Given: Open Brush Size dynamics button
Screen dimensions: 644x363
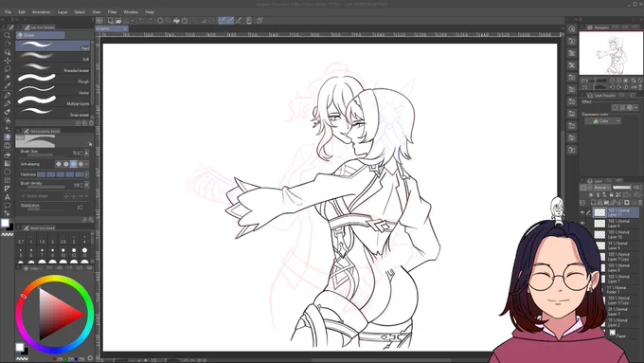Looking at the screenshot, I should [86, 153].
